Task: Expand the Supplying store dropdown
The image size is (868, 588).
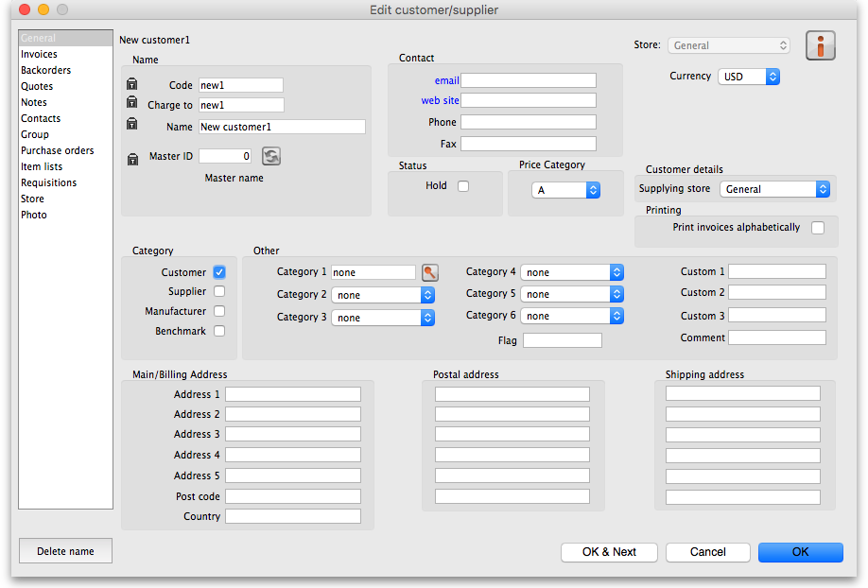Action: point(774,189)
